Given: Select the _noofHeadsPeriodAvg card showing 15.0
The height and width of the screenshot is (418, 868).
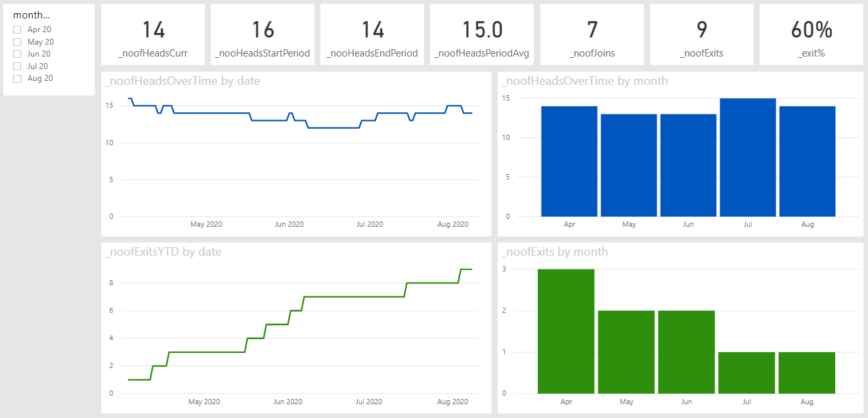Looking at the screenshot, I should tap(482, 35).
